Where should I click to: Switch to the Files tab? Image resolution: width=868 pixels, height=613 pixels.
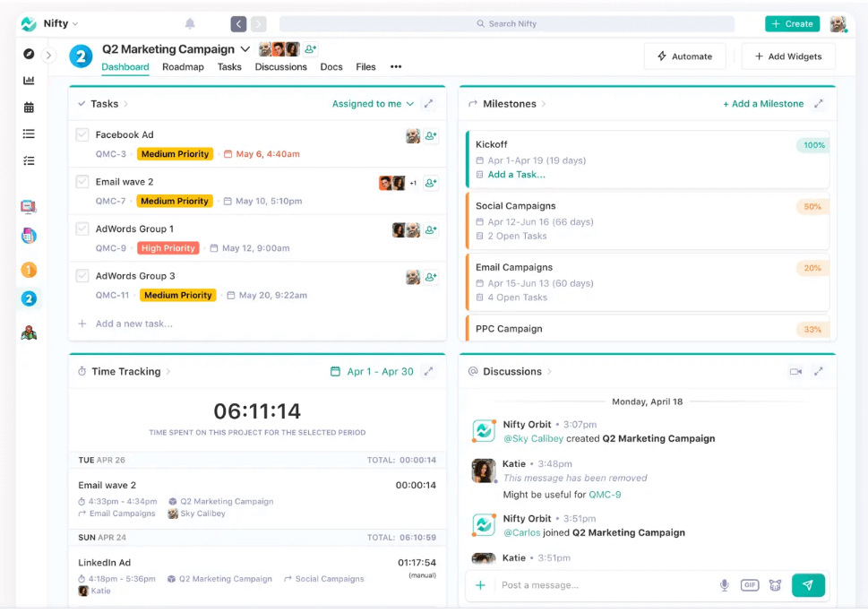365,67
